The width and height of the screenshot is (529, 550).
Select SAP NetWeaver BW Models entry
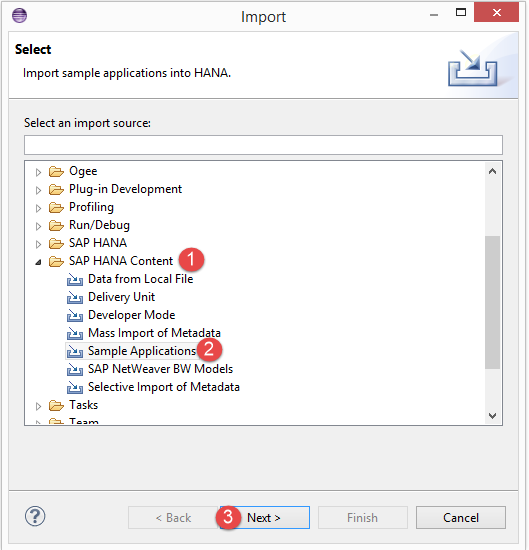tap(160, 369)
